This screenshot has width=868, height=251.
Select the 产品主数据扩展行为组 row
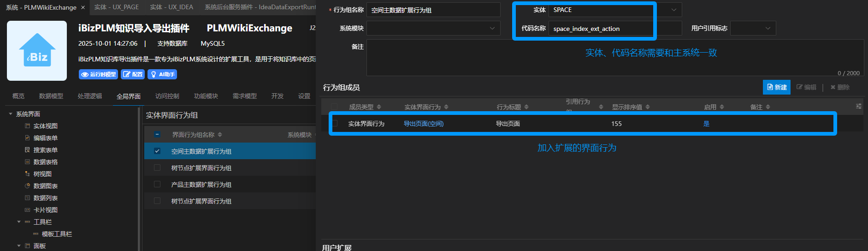230,184
